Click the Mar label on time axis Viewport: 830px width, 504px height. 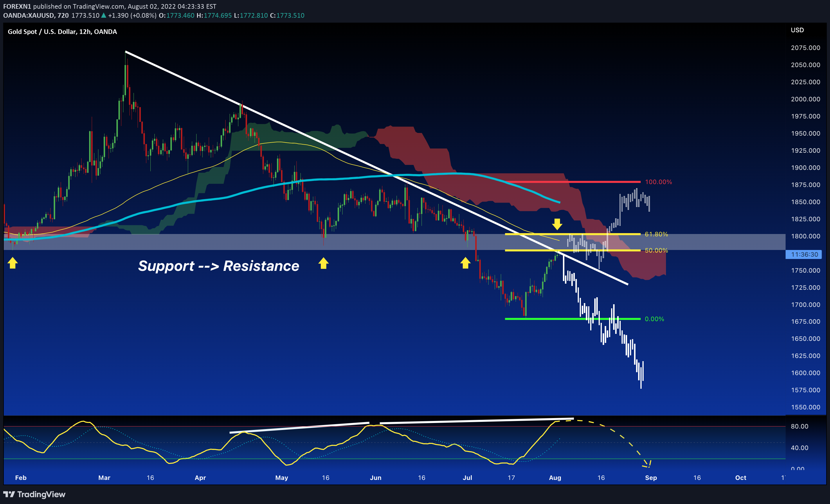(105, 478)
